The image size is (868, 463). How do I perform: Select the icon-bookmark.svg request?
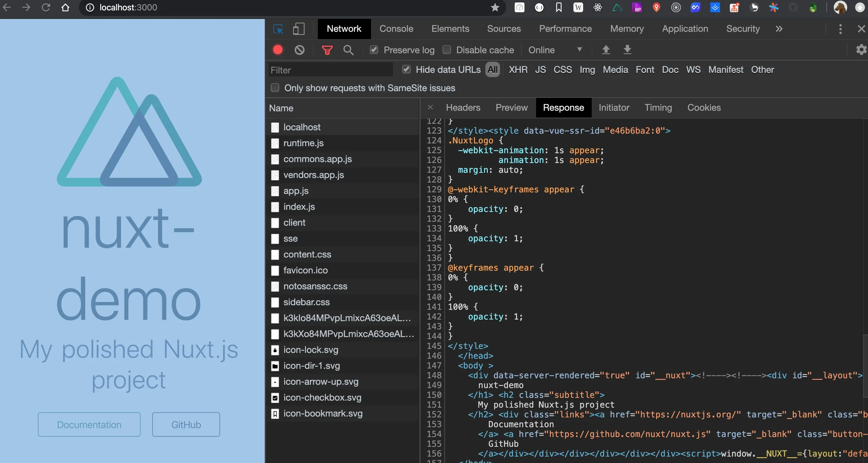pos(342,413)
